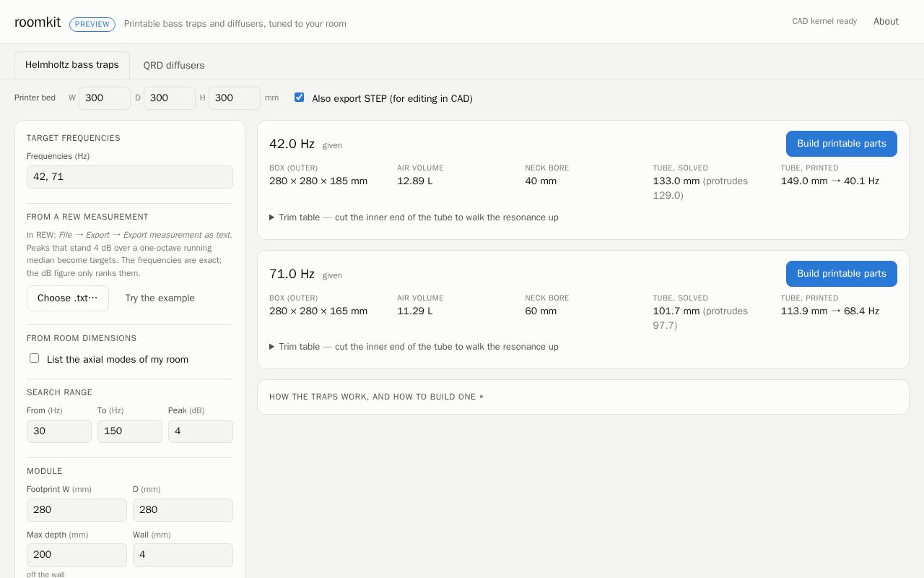Image resolution: width=924 pixels, height=578 pixels.
Task: Edit the Frequencies (Hz) field
Action: (x=130, y=177)
